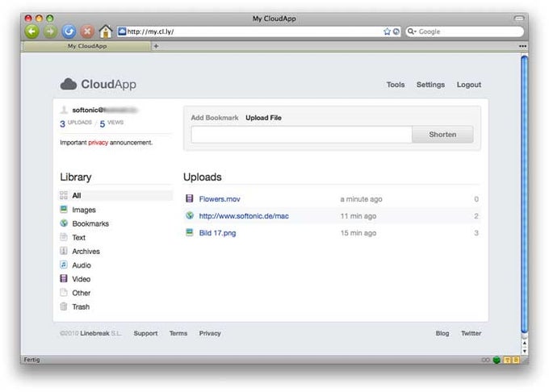Filter the library by Audio
This screenshot has width=549, height=392.
[x=82, y=265]
